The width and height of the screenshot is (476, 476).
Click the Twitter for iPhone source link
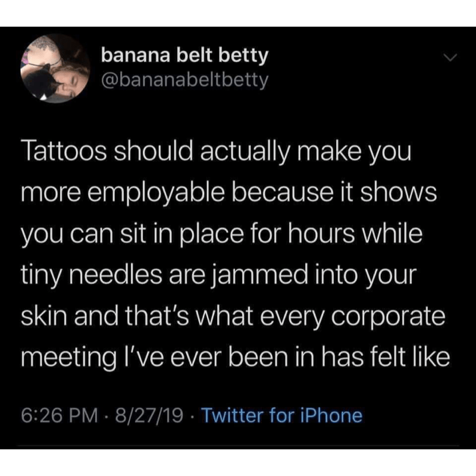coord(281,415)
